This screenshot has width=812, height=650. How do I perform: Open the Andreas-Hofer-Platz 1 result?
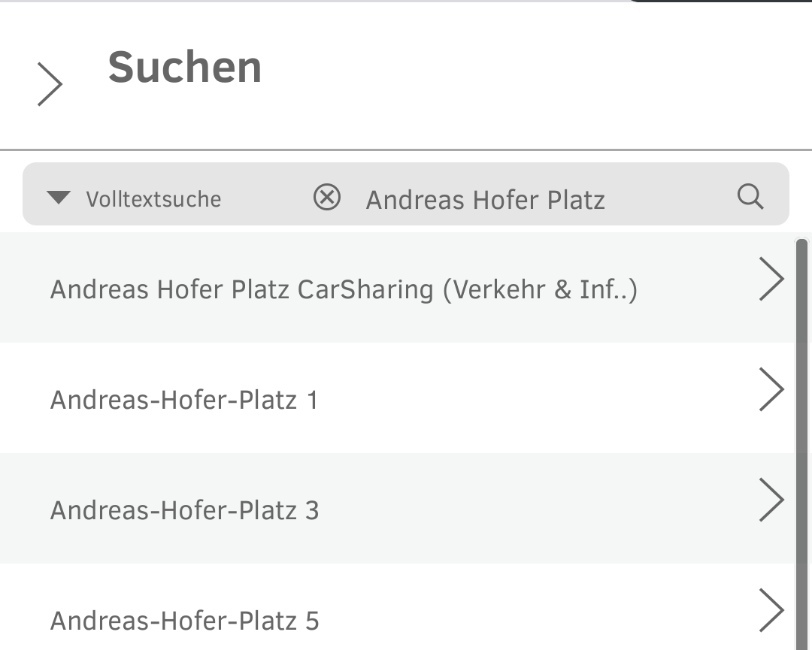pyautogui.click(x=183, y=400)
